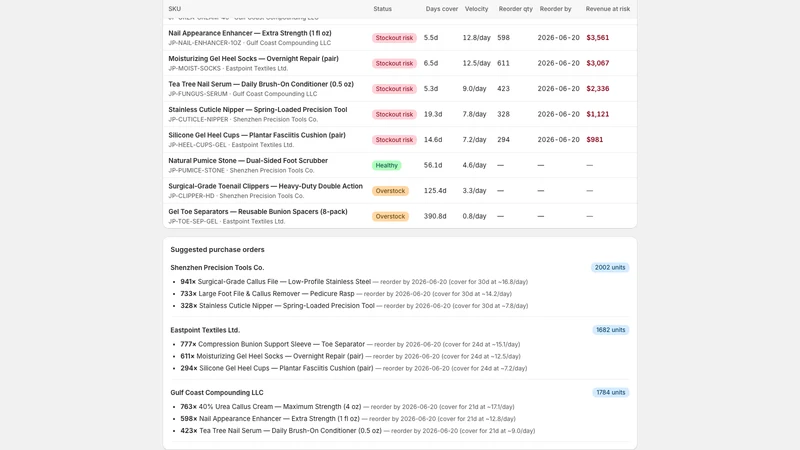This screenshot has width=800, height=450.
Task: Select 423× Tea Tree Nail Serum order line
Action: (358, 431)
